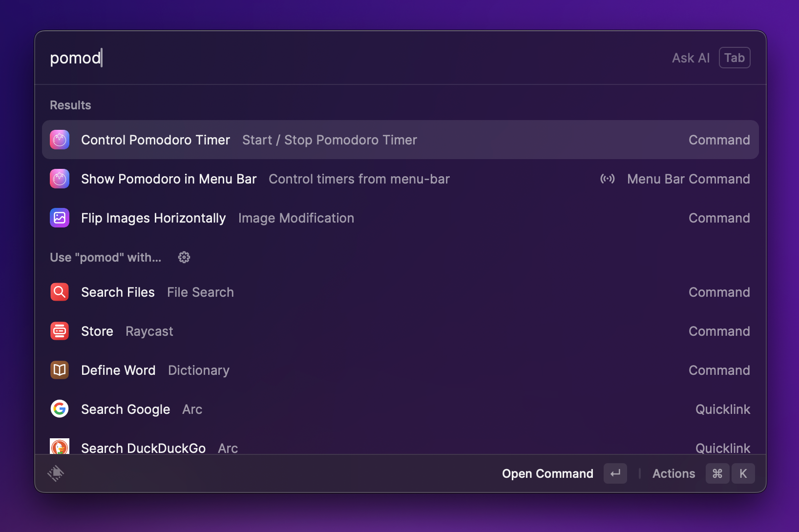This screenshot has height=532, width=799.
Task: Click the red Search Files magnifier icon
Action: 60,292
